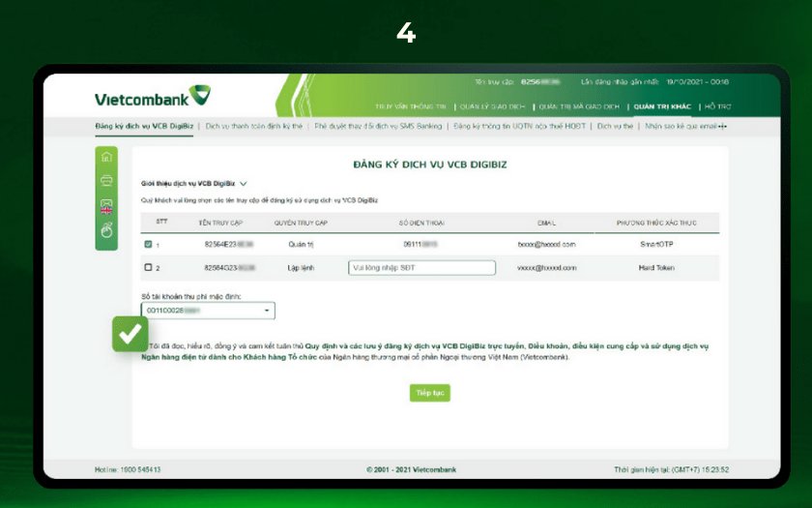Click the Vui lòng nhập SĐT field
This screenshot has height=508, width=812.
421,268
